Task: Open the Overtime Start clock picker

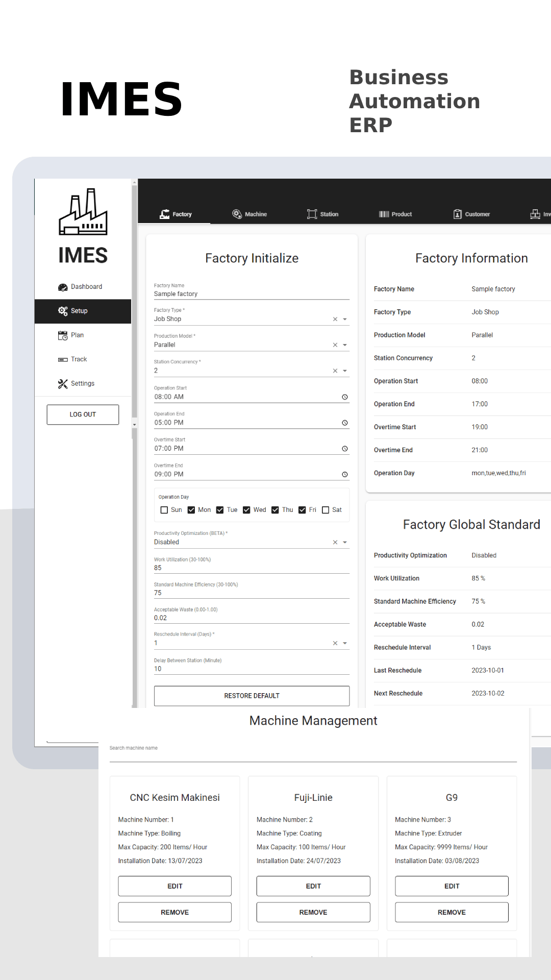Action: pyautogui.click(x=345, y=449)
